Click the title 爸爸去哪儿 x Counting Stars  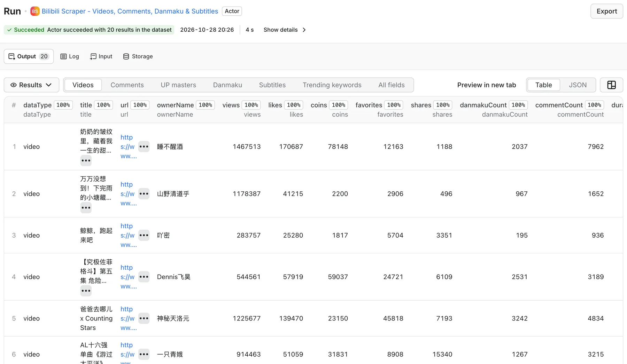pos(96,318)
